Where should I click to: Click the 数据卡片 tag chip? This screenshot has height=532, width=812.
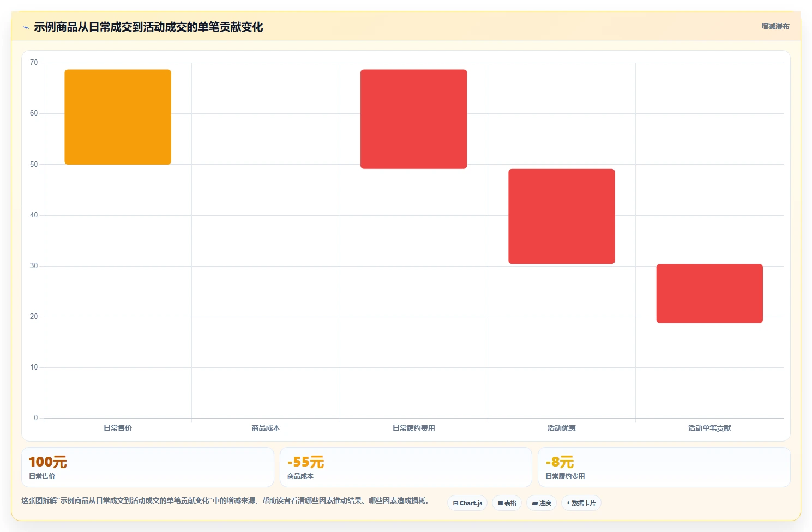581,503
